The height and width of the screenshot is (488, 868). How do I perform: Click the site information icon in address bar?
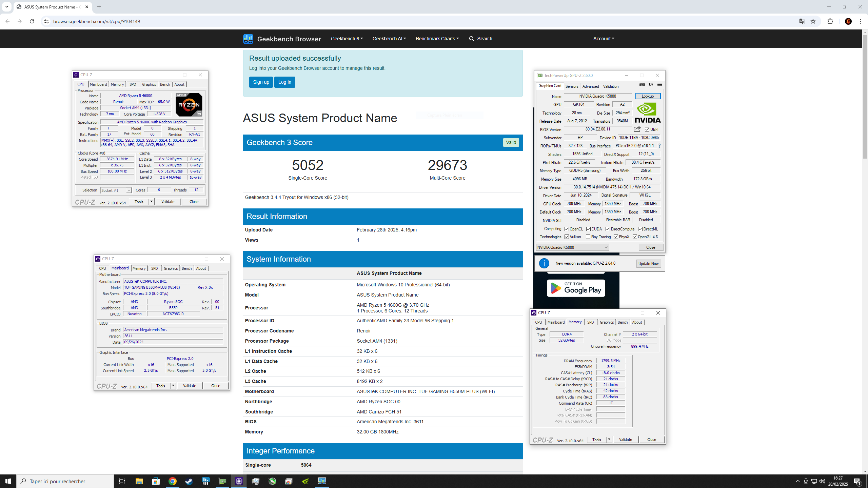(46, 21)
